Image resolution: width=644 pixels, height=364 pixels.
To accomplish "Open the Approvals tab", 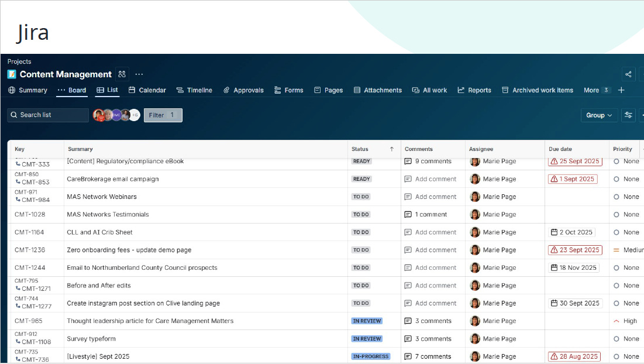I will pos(243,90).
